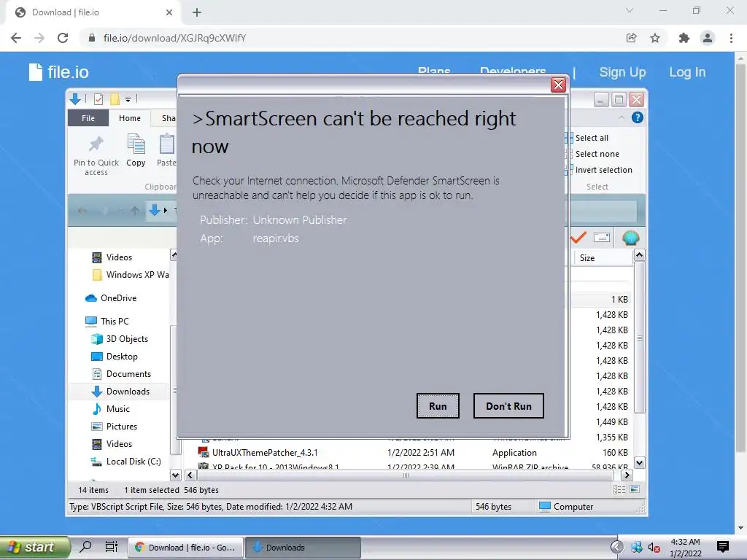Switch to Home ribbon tab in Explorer
The width and height of the screenshot is (747, 560).
pos(130,118)
